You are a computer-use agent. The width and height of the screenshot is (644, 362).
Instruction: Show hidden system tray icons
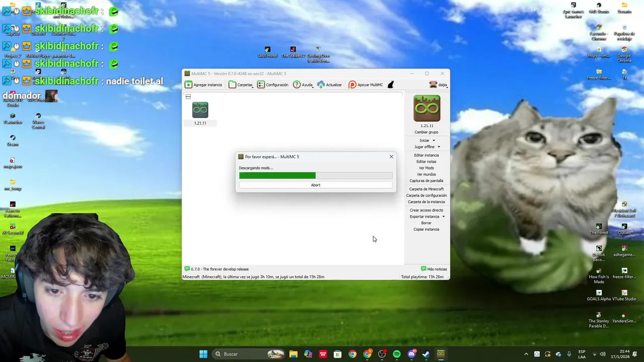(526, 354)
